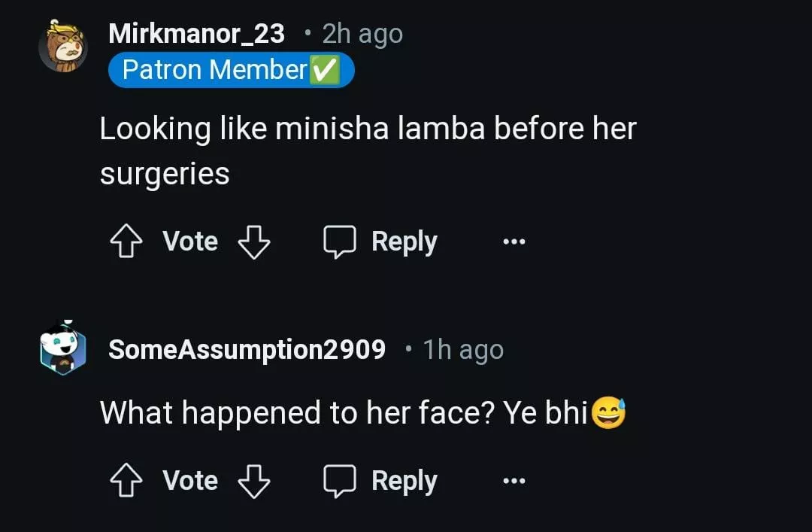This screenshot has width=812, height=532.
Task: Upvote SomeAssumption2909's comment
Action: 126,482
